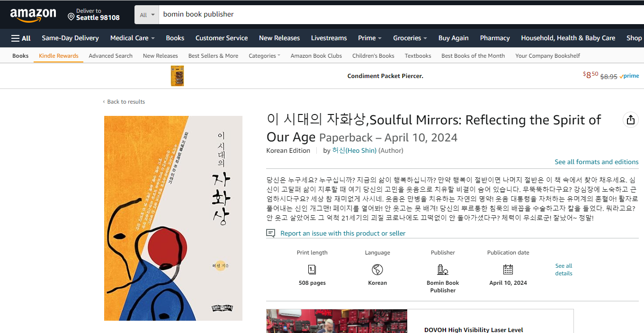This screenshot has height=333, width=644.
Task: Click the share icon button
Action: point(630,120)
